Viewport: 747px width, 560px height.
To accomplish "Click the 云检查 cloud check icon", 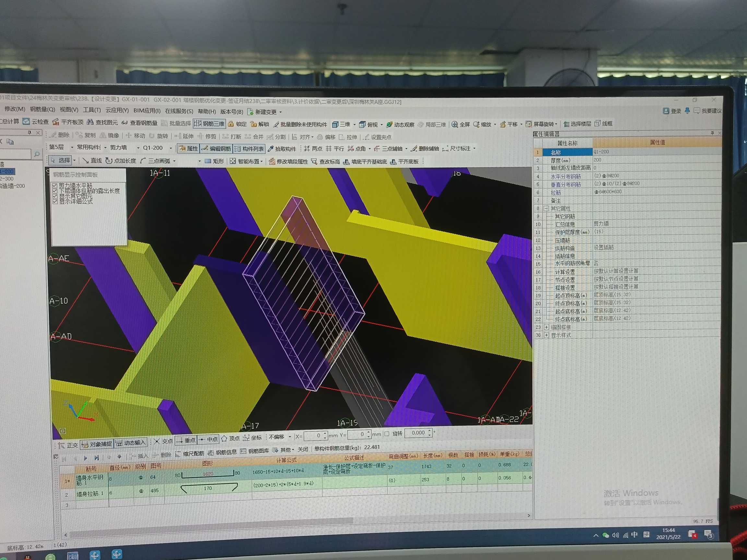I will (x=26, y=121).
